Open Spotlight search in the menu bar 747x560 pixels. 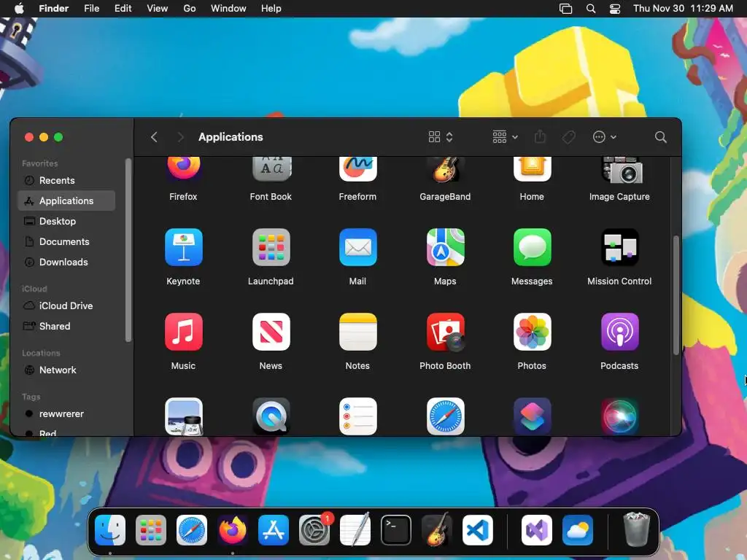[591, 9]
